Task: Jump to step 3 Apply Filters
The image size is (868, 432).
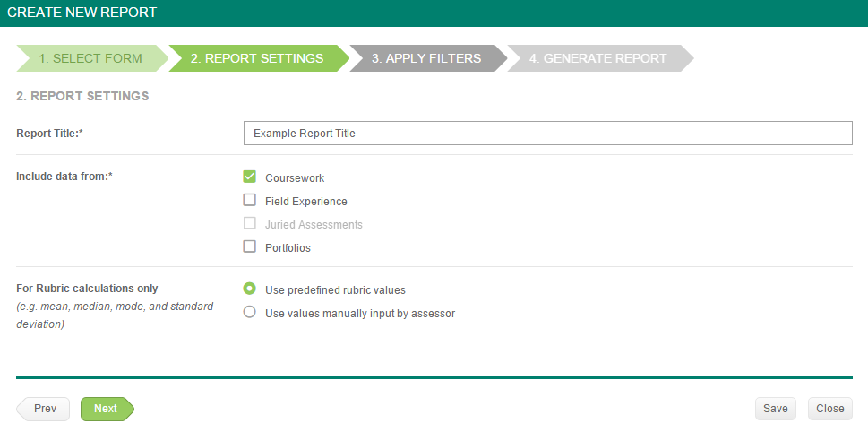Action: point(426,58)
